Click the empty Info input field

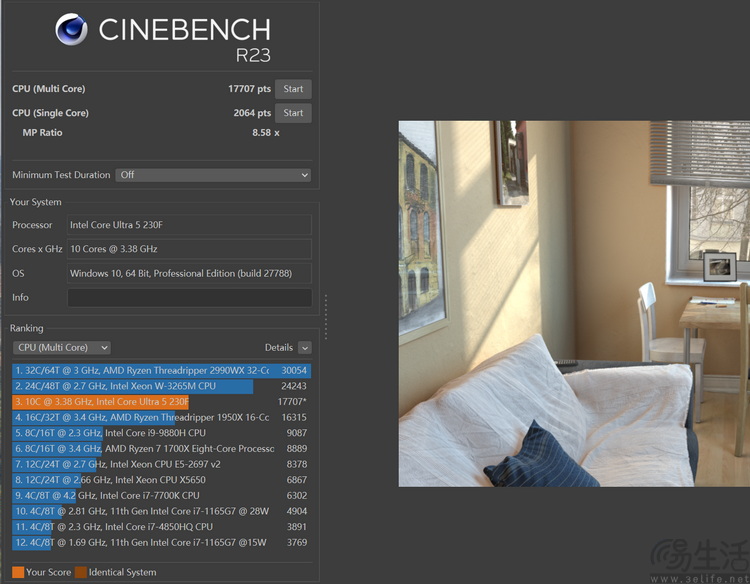189,298
